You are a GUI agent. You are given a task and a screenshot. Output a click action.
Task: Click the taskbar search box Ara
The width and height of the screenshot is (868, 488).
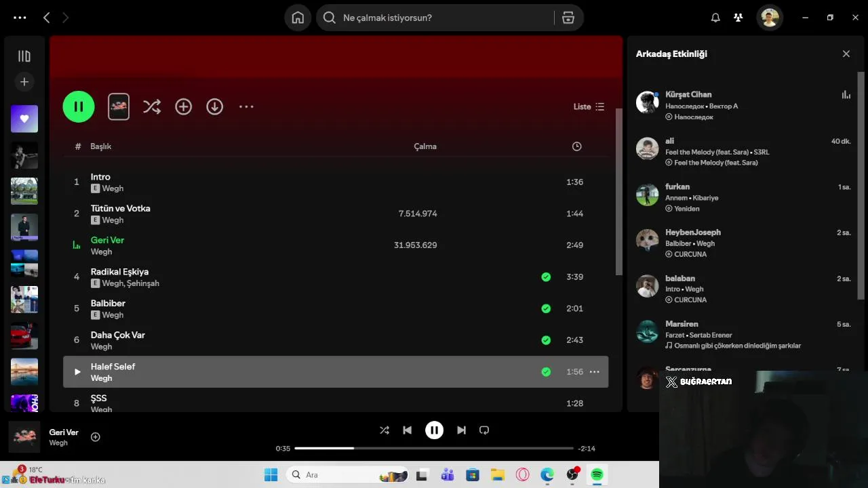tap(347, 474)
